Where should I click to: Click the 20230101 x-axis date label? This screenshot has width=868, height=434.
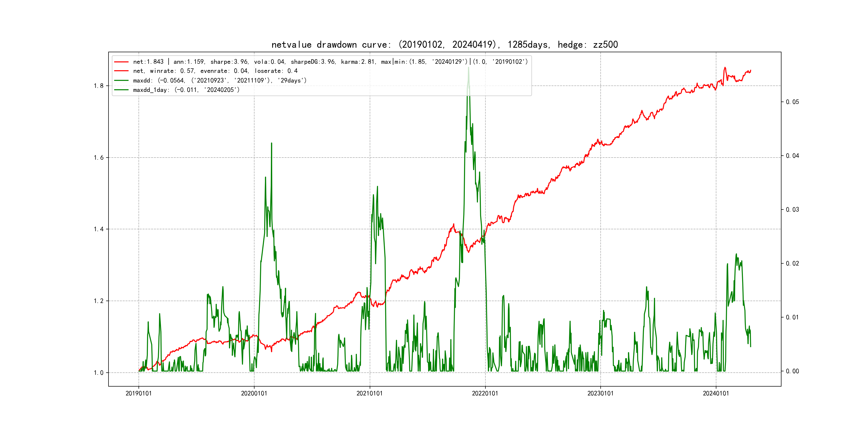(600, 394)
